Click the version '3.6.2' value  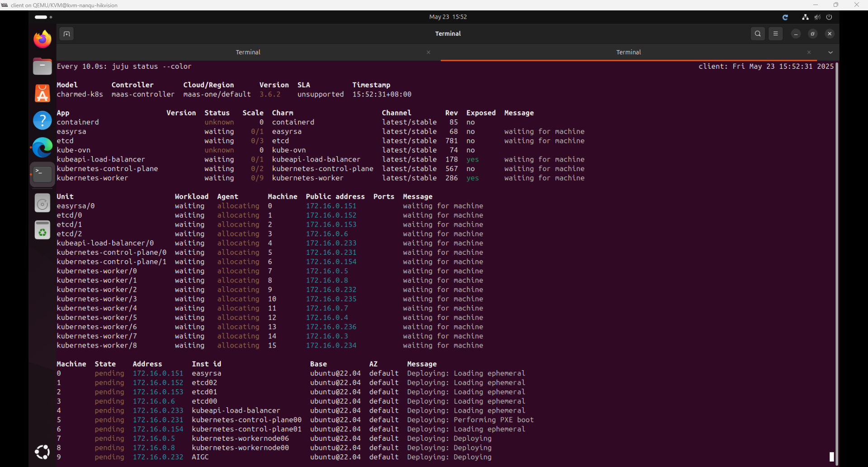tap(270, 94)
